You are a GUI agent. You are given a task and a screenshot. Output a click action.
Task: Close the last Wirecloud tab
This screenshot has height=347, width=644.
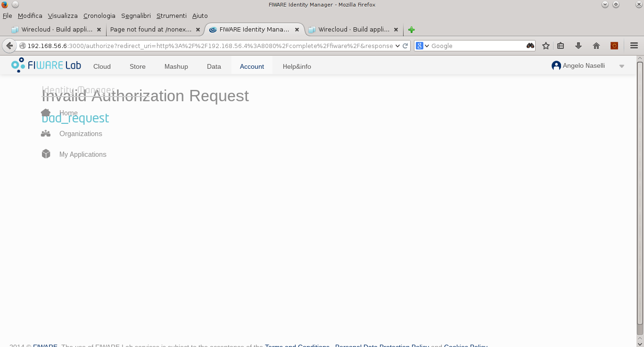point(396,29)
